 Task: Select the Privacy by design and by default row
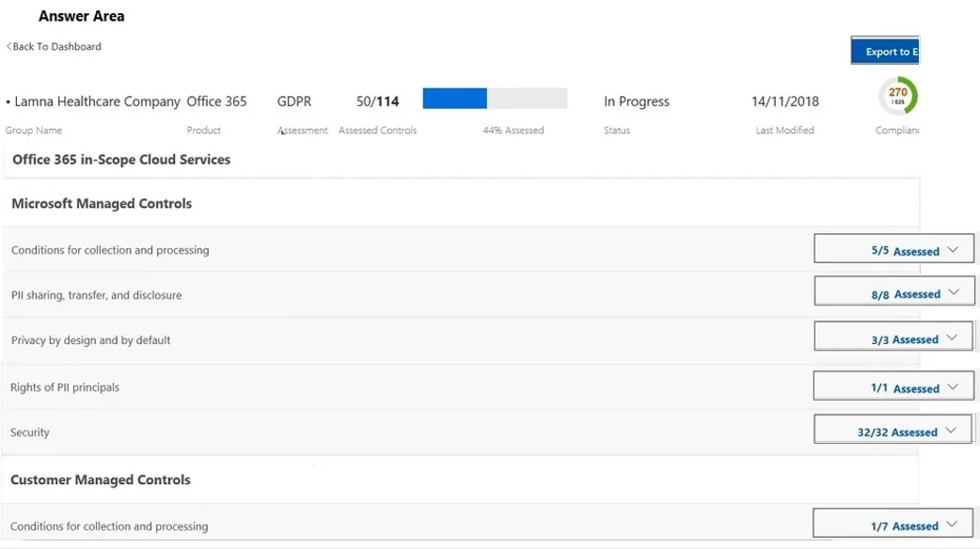[461, 340]
